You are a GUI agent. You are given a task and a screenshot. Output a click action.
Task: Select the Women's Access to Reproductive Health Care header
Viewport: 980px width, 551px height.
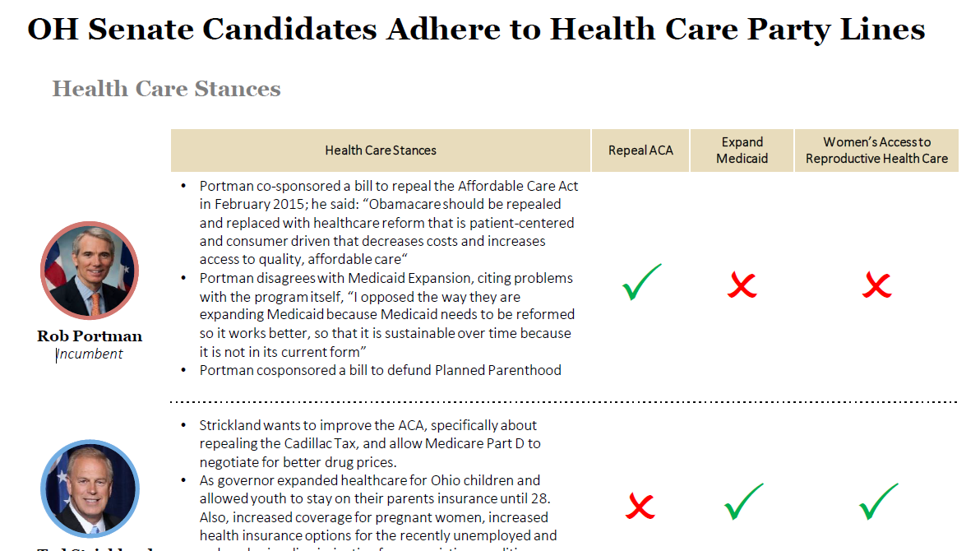876,150
